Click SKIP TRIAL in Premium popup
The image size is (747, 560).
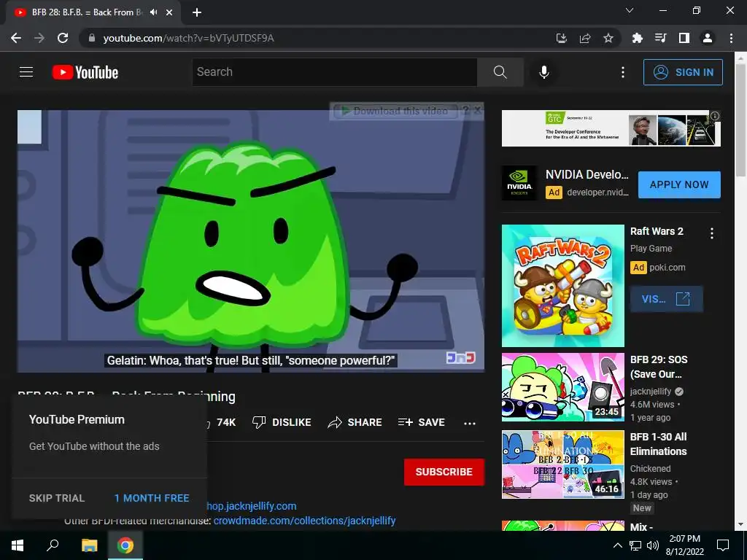tap(57, 498)
